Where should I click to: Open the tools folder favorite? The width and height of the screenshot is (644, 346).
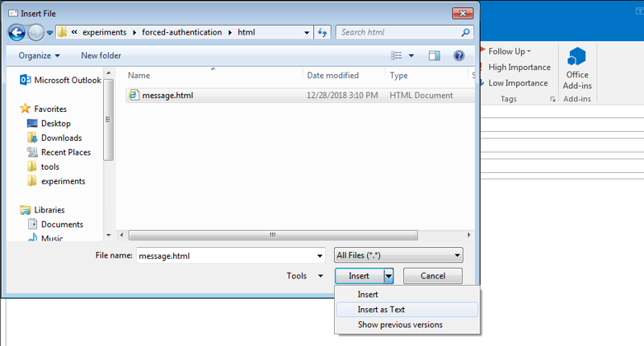[43, 167]
